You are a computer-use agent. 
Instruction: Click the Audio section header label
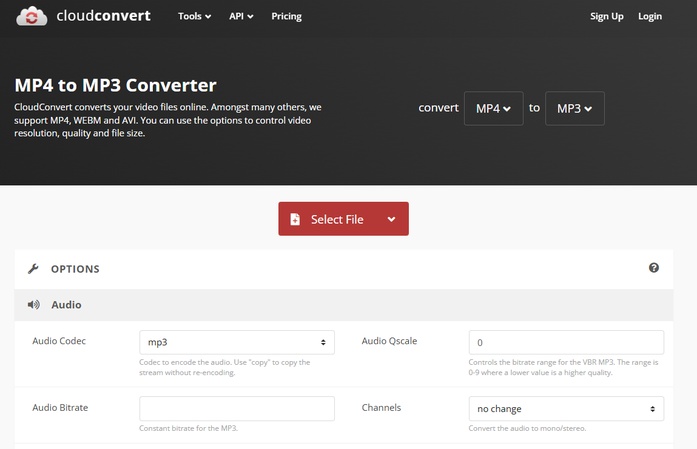tap(66, 305)
